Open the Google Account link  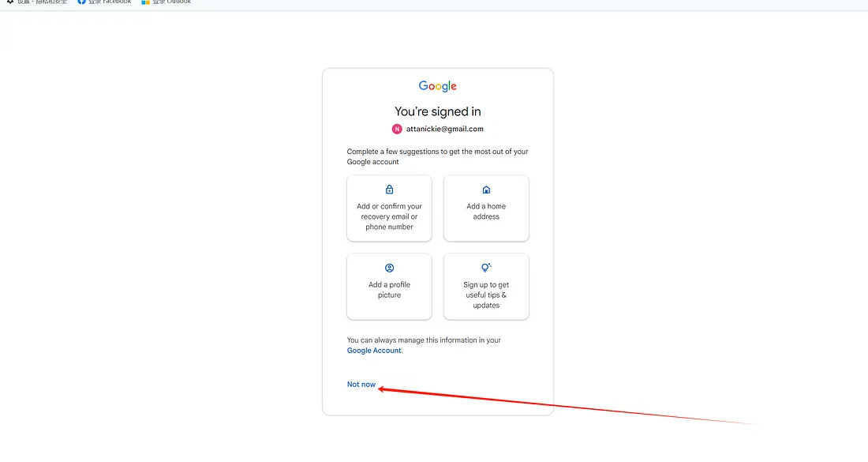(375, 351)
